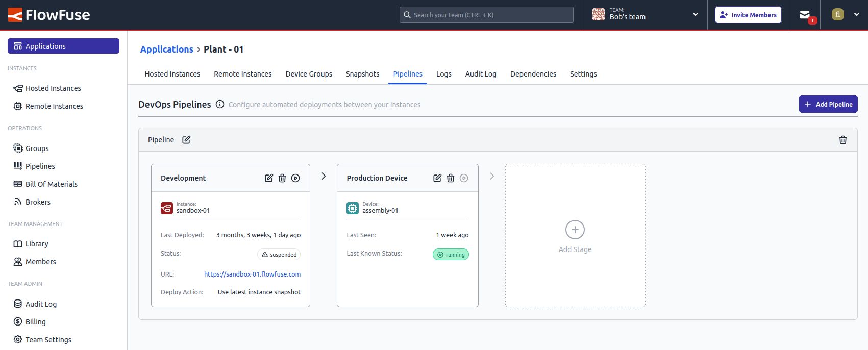Edit the Development stage

269,178
